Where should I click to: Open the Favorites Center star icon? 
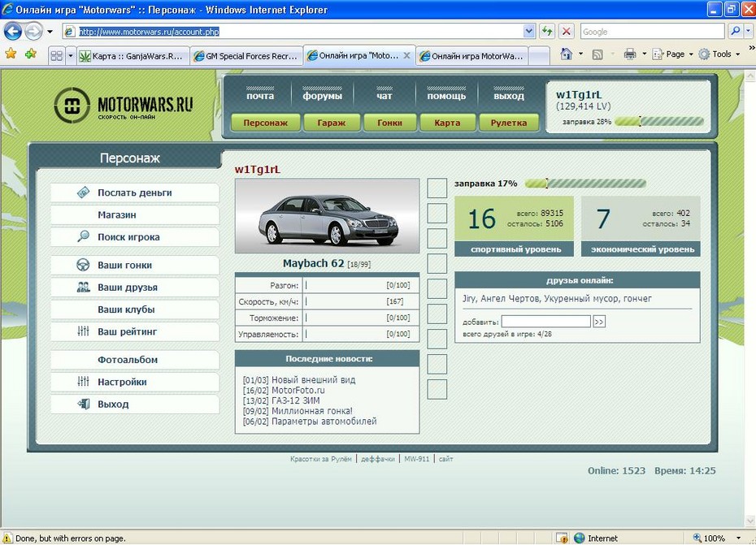[11, 54]
